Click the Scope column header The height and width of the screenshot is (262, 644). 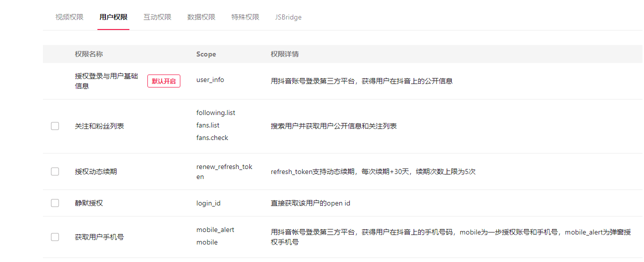pos(206,54)
